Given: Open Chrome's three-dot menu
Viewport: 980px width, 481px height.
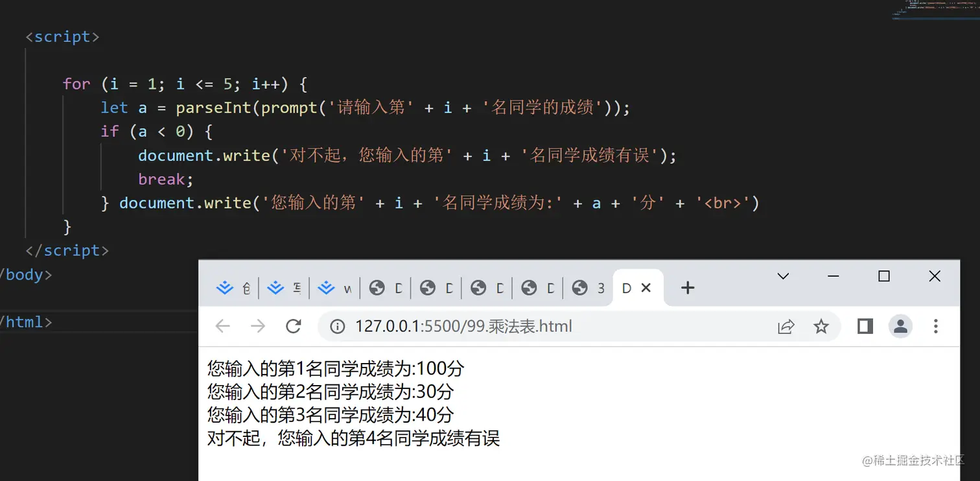Looking at the screenshot, I should click(x=935, y=326).
